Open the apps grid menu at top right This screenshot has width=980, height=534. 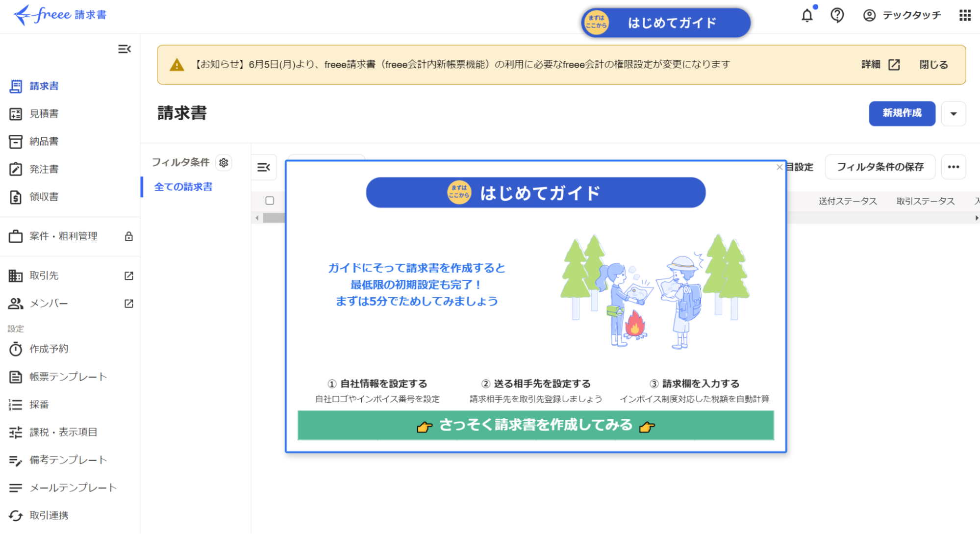[x=964, y=15]
